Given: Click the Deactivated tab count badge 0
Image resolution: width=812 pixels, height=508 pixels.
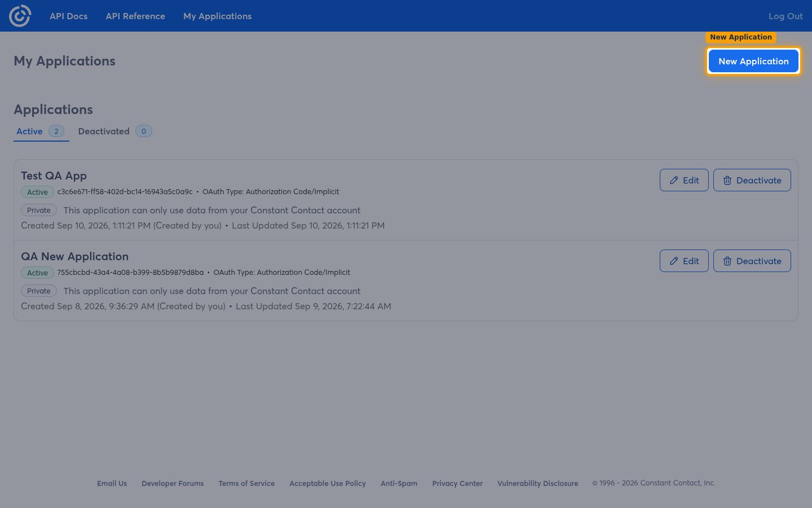Looking at the screenshot, I should click(x=144, y=131).
